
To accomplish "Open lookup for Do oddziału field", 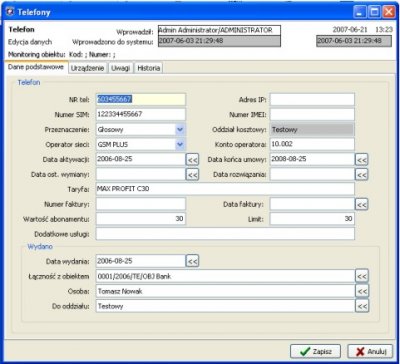I will pos(362,306).
